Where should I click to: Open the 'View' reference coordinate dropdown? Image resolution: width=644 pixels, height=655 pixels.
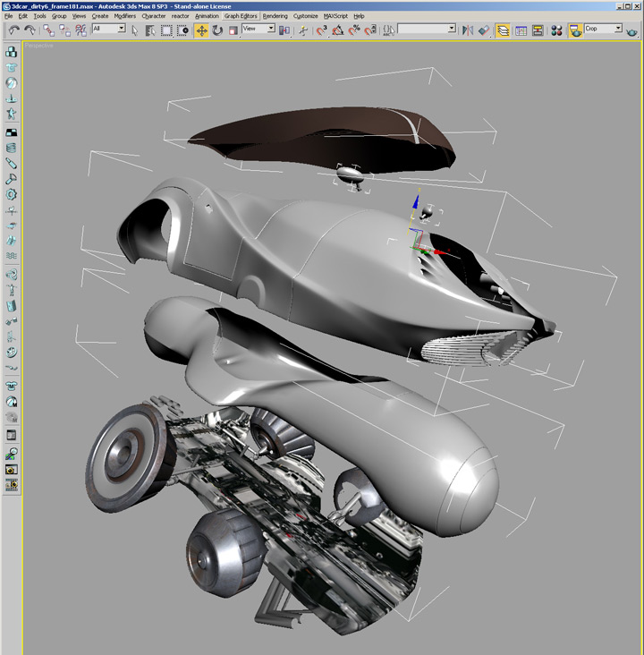(x=258, y=30)
